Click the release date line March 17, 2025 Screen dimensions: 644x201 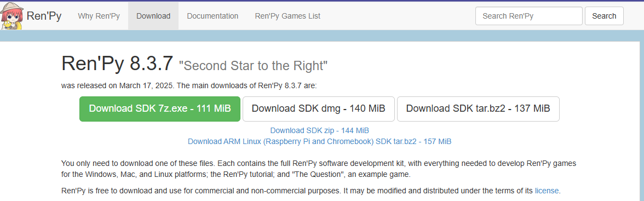pos(189,86)
